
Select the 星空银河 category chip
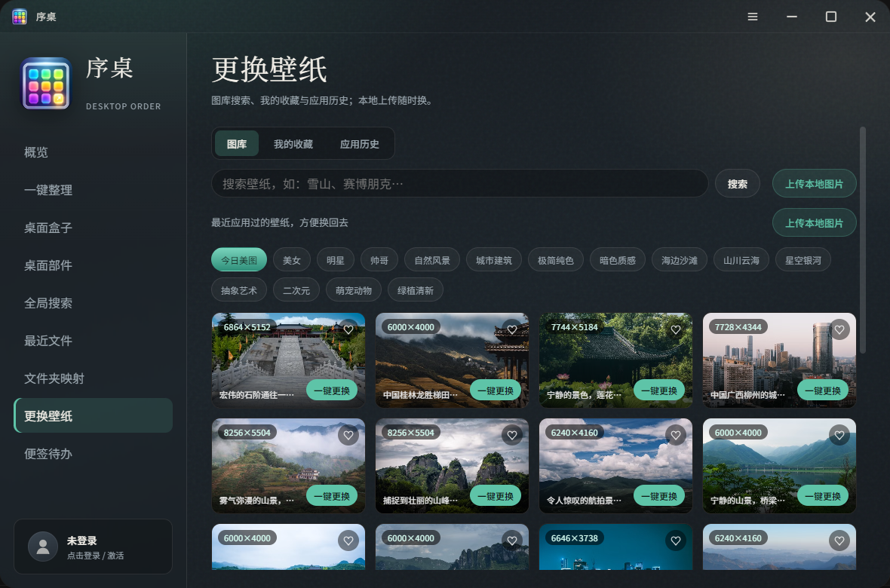[803, 260]
